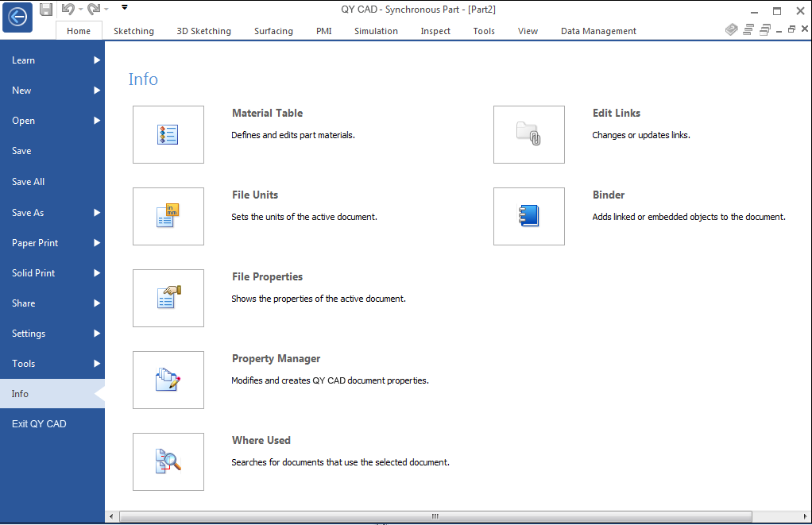Open the Binder notebook icon
Screen dimensions: 812x525
529,217
